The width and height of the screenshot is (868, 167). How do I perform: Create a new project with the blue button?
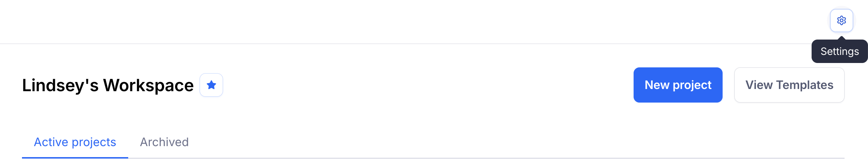tap(678, 85)
